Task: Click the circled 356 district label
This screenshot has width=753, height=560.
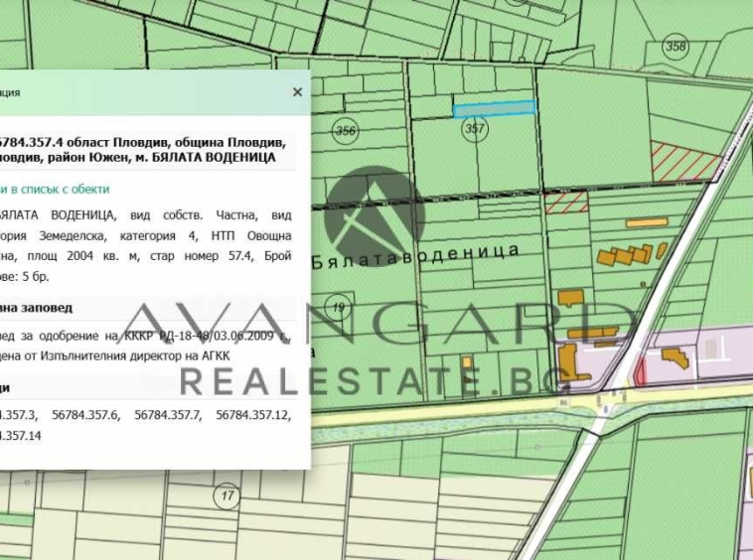Action: [346, 130]
